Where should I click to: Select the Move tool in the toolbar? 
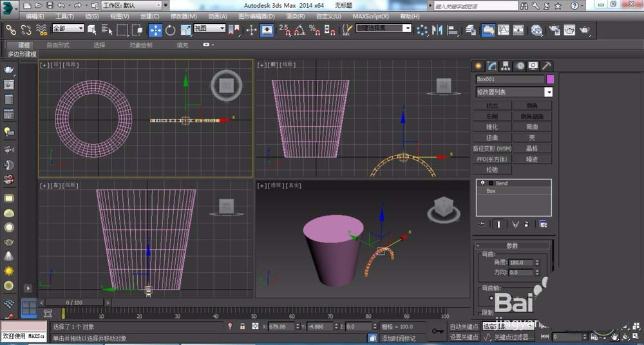(156, 30)
